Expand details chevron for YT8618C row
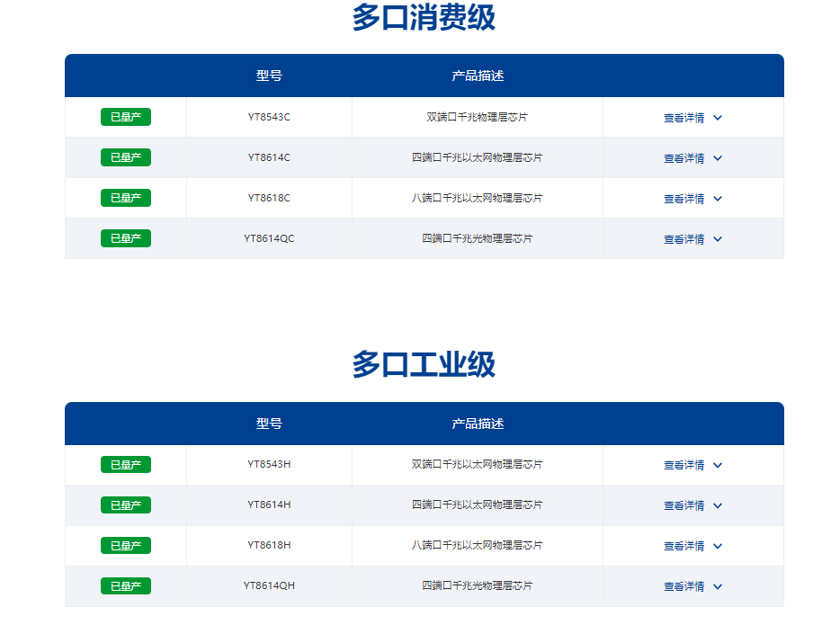The height and width of the screenshot is (634, 840). 718,199
